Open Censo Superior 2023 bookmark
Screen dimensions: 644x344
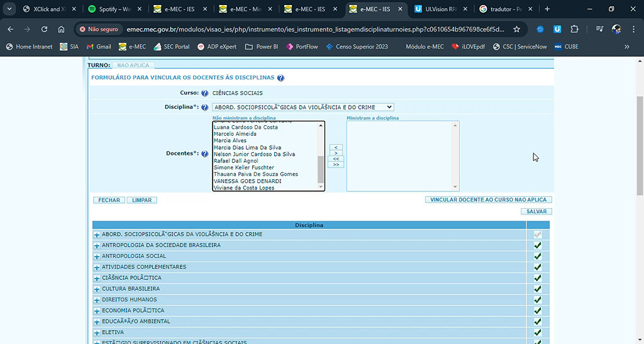click(357, 47)
